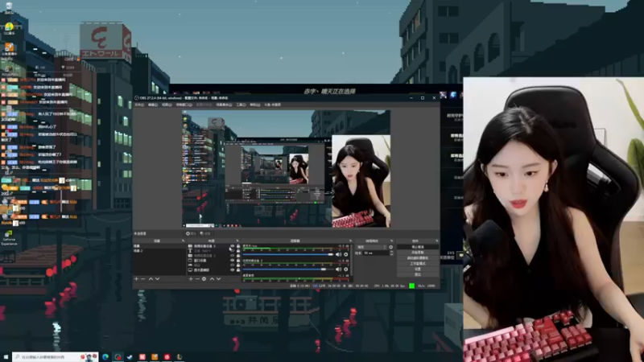Screen dimensions: 644x362
Task: Adjust transition duration stepper arrows
Action: [391, 253]
